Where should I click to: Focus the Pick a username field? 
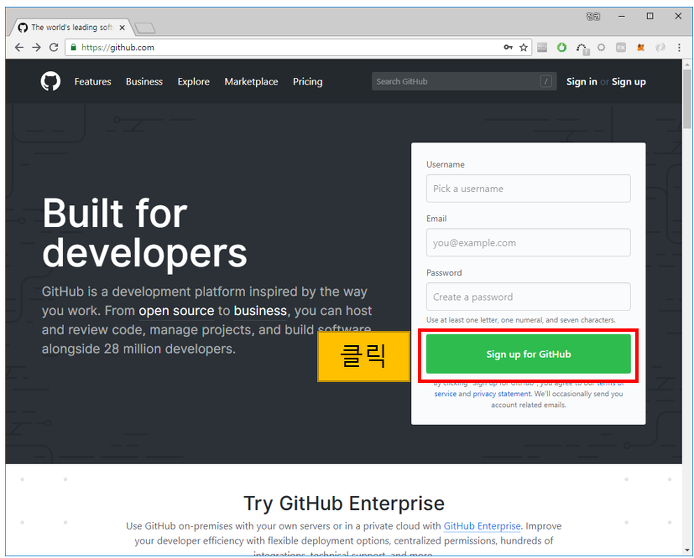(x=528, y=189)
